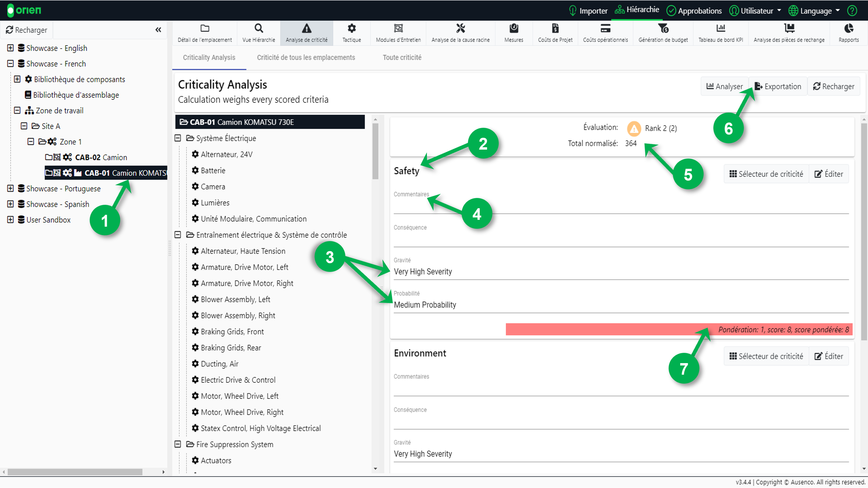868x488 pixels.
Task: Open Tableau de bord KPI chart icon
Action: (x=720, y=28)
